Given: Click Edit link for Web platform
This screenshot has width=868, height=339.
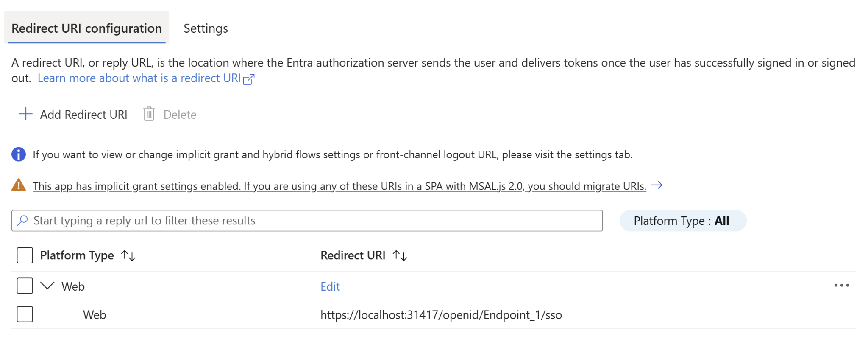Looking at the screenshot, I should pos(330,286).
